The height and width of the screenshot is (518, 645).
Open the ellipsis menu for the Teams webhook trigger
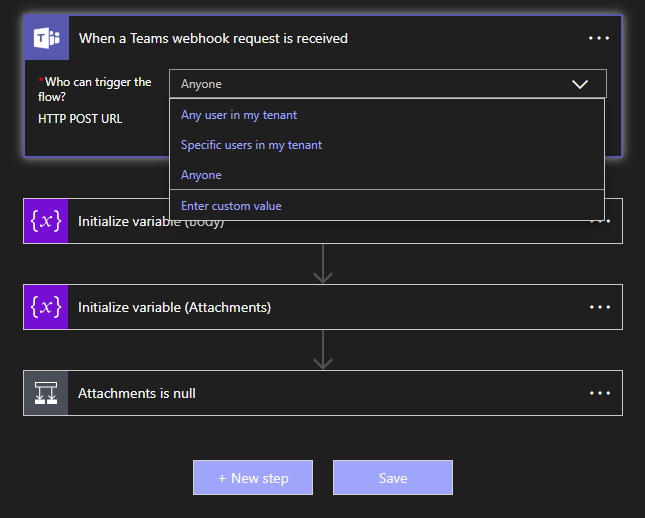(x=599, y=38)
